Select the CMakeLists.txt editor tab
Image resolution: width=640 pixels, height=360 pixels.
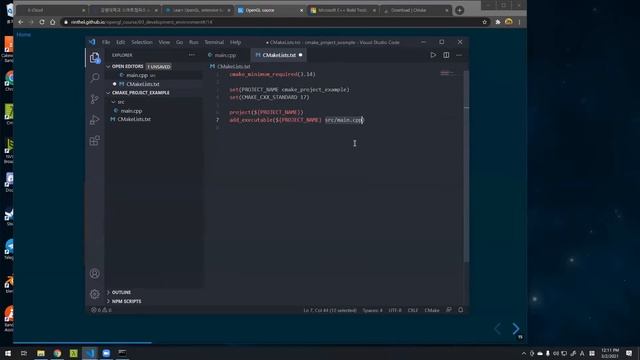(x=278, y=55)
